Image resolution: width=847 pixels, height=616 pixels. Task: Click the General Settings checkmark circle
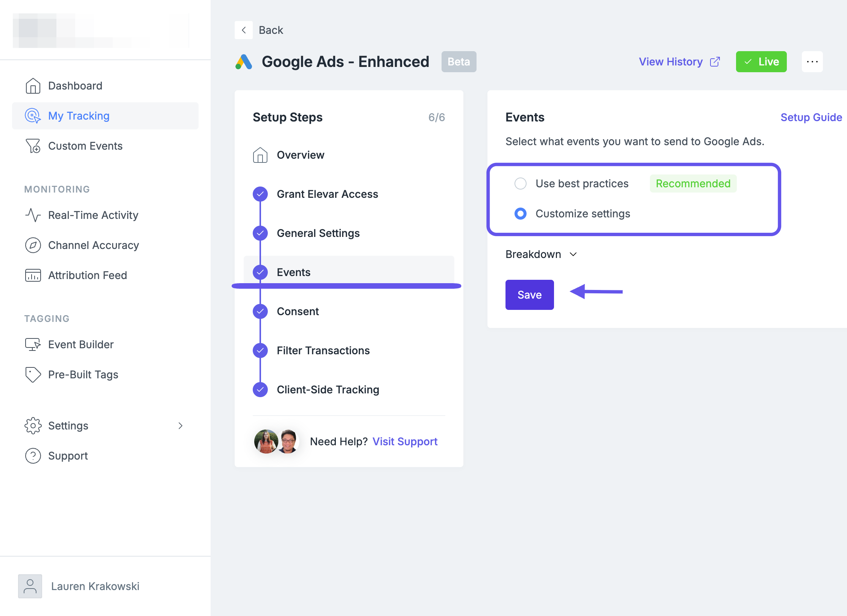260,233
